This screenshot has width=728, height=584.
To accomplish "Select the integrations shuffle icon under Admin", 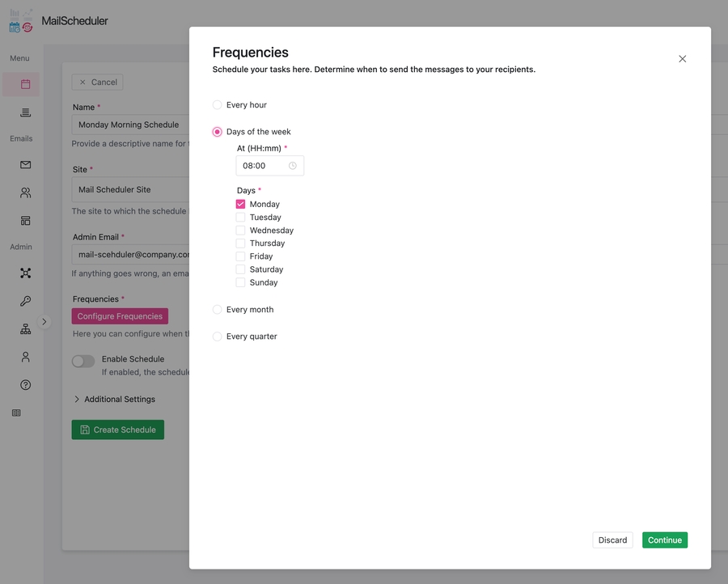I will point(24,273).
